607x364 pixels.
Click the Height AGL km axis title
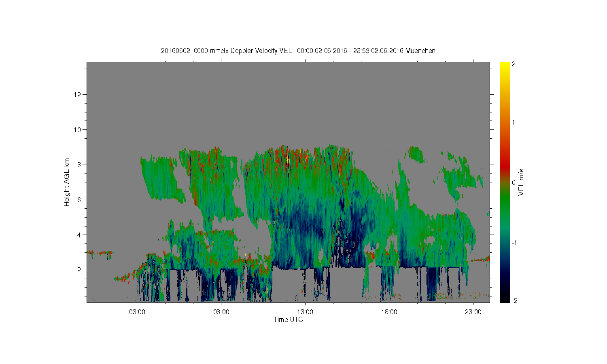point(67,182)
